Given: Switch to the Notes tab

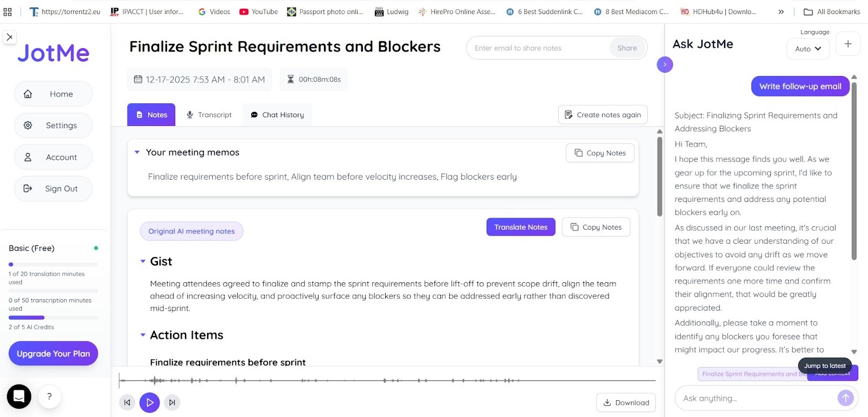Looking at the screenshot, I should [151, 115].
